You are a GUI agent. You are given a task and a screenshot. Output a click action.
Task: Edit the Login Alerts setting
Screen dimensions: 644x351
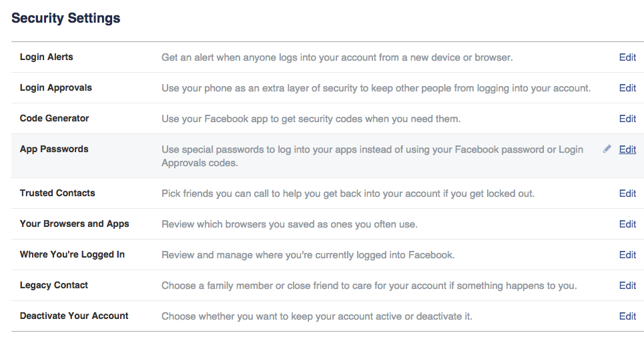(x=627, y=57)
